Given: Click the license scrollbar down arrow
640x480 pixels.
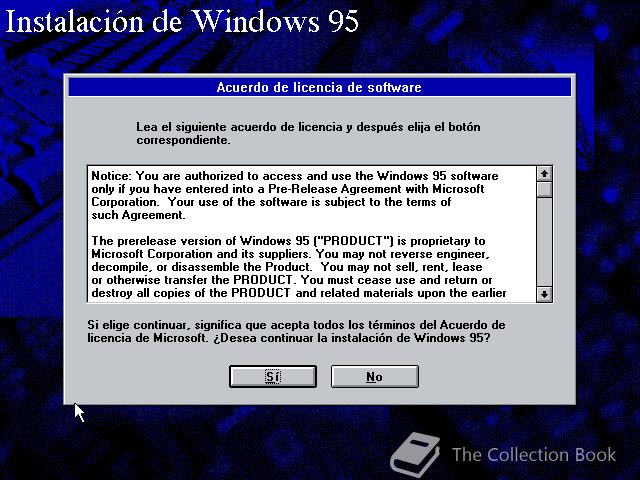Looking at the screenshot, I should pyautogui.click(x=544, y=294).
